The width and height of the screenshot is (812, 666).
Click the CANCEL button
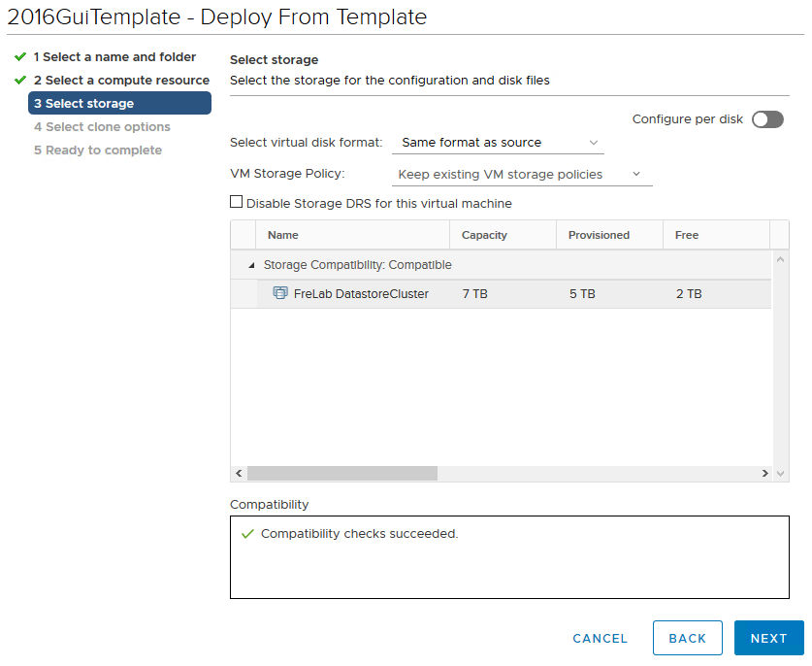tap(600, 639)
